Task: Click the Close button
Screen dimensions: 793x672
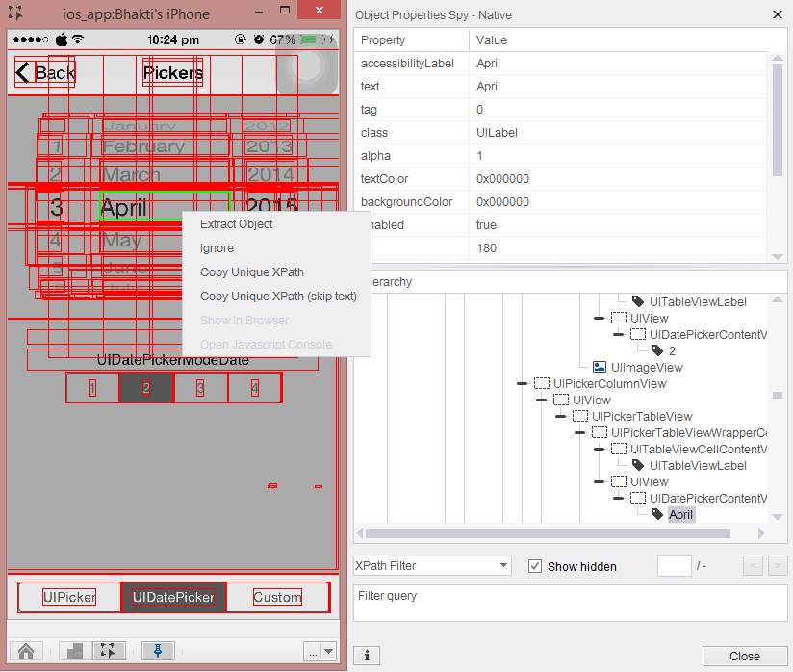Action: [744, 656]
